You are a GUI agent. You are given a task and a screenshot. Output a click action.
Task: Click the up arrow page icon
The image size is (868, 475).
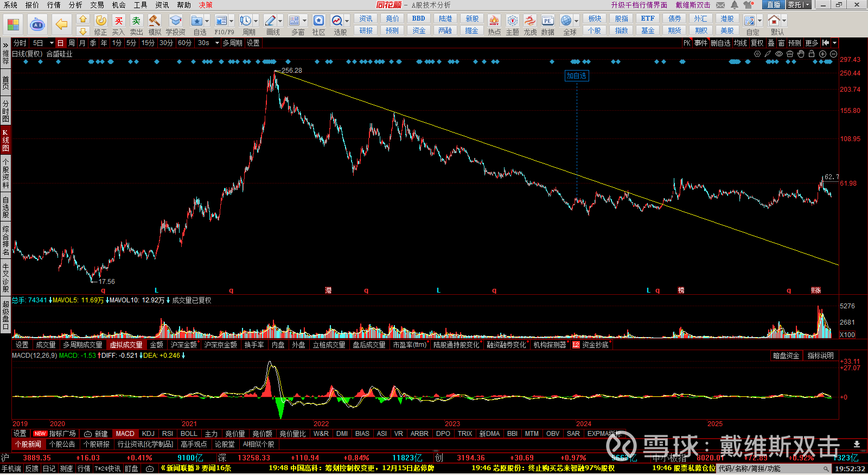83,19
